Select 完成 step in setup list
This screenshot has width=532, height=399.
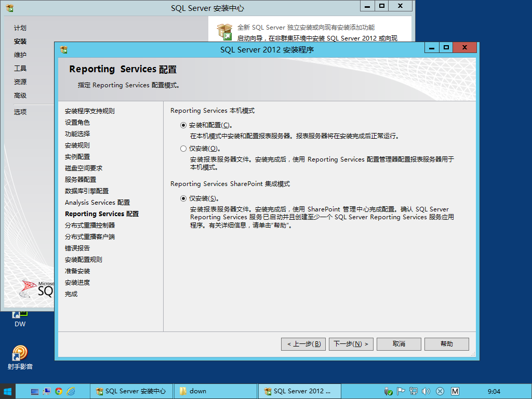coord(71,294)
